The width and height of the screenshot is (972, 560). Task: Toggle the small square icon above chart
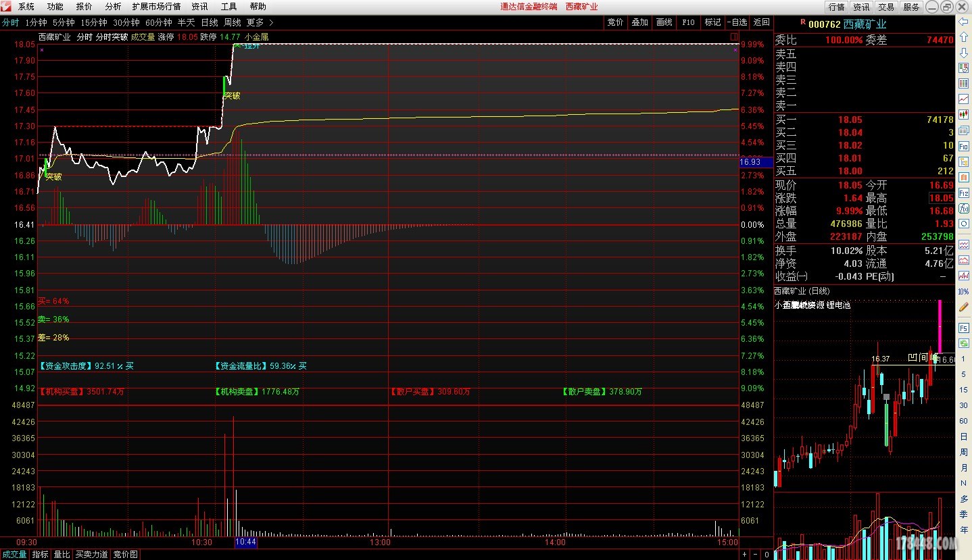click(x=734, y=36)
